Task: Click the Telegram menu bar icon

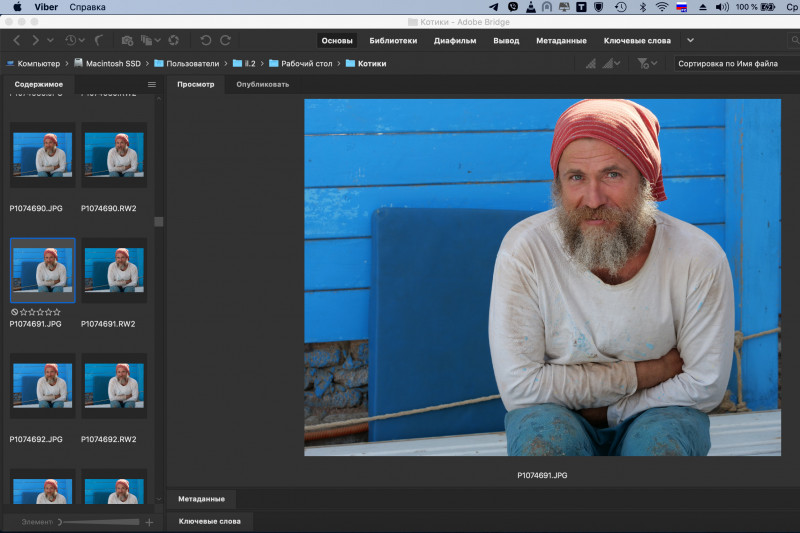Action: [493, 7]
